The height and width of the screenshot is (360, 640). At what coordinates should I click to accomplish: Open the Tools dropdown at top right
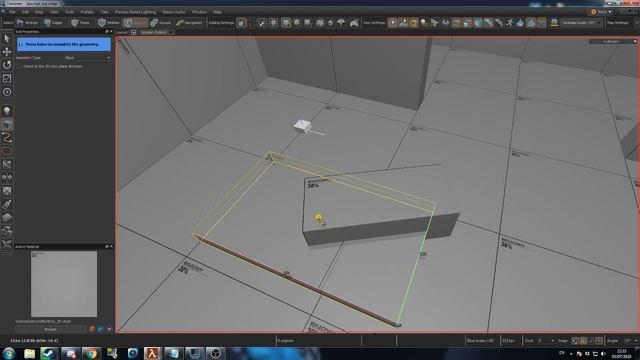pos(601,12)
